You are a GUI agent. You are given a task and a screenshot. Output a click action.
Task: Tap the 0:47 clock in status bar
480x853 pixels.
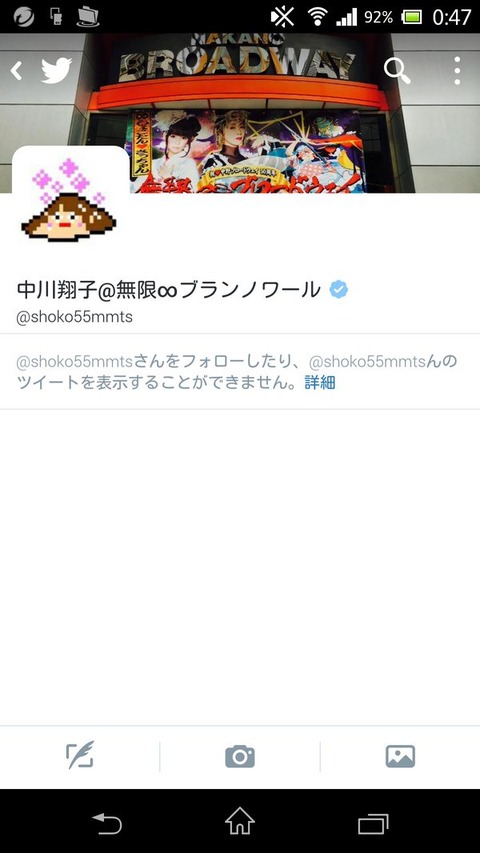451,17
